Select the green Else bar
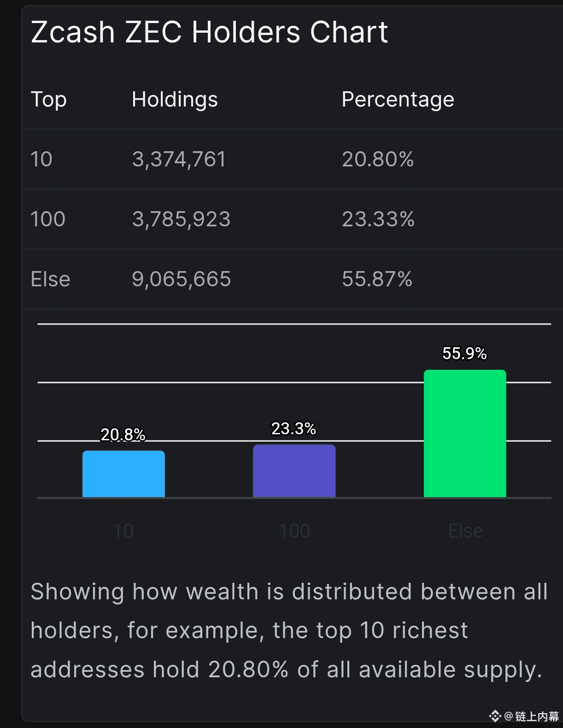This screenshot has width=563, height=728. [464, 433]
